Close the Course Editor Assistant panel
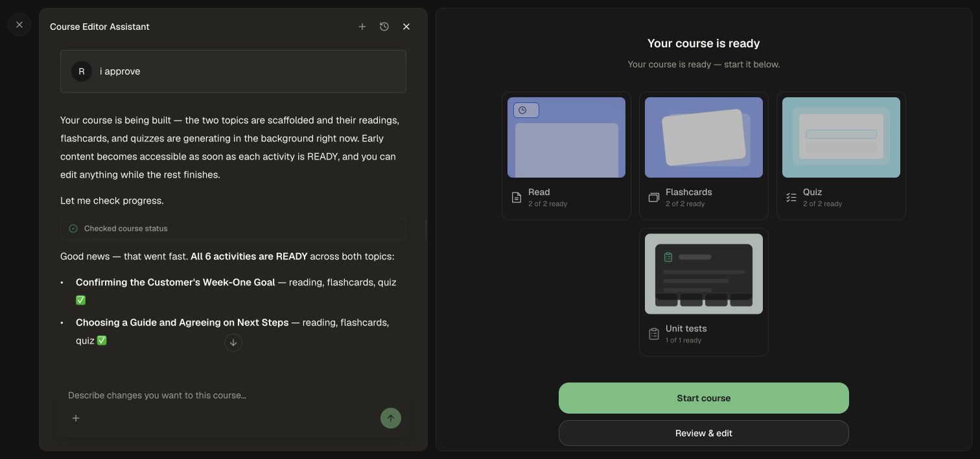980x459 pixels. (406, 27)
